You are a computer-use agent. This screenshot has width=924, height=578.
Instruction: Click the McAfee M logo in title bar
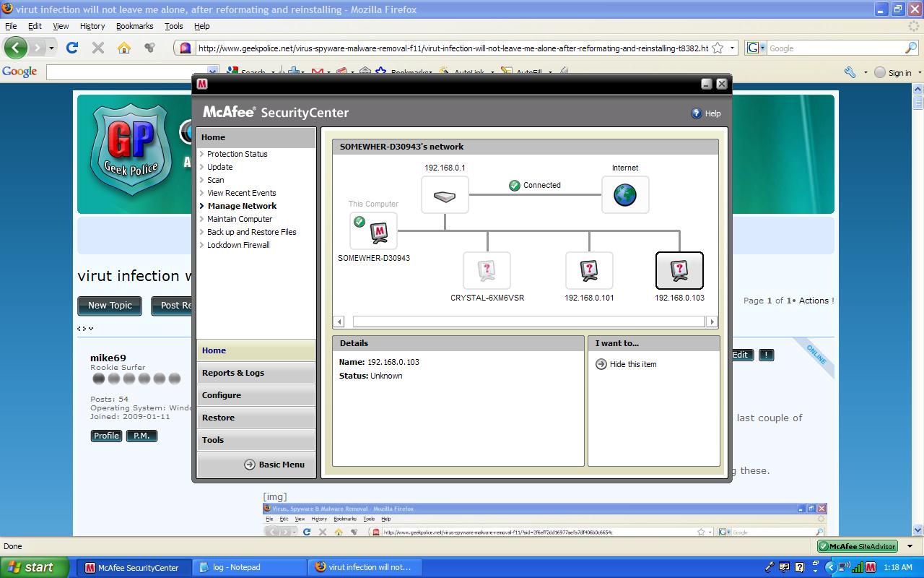202,84
